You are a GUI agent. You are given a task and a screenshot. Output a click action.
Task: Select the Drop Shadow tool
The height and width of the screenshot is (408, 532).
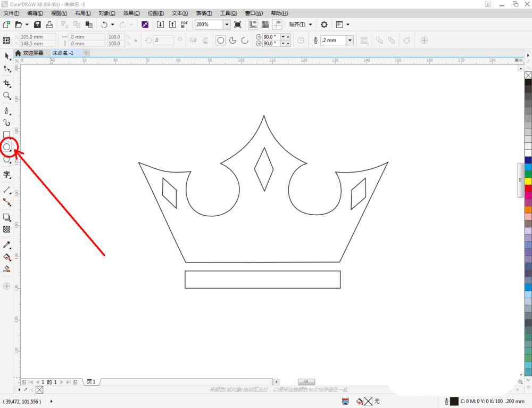[x=7, y=217]
